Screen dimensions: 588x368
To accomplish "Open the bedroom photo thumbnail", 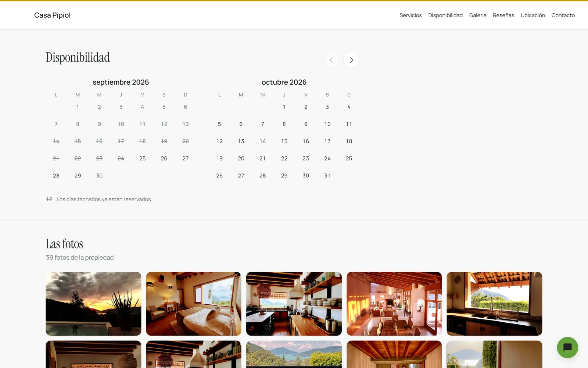I will pos(194,304).
